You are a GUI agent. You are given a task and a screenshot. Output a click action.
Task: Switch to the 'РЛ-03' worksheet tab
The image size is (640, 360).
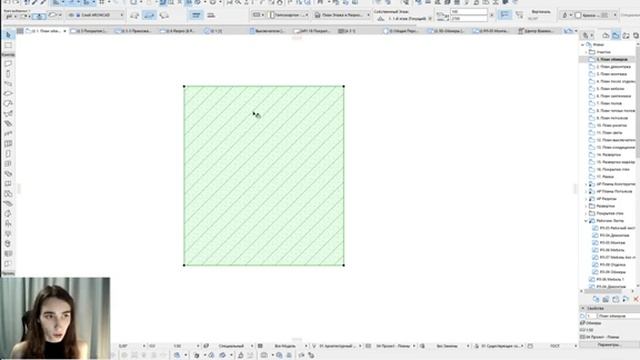coord(492,31)
